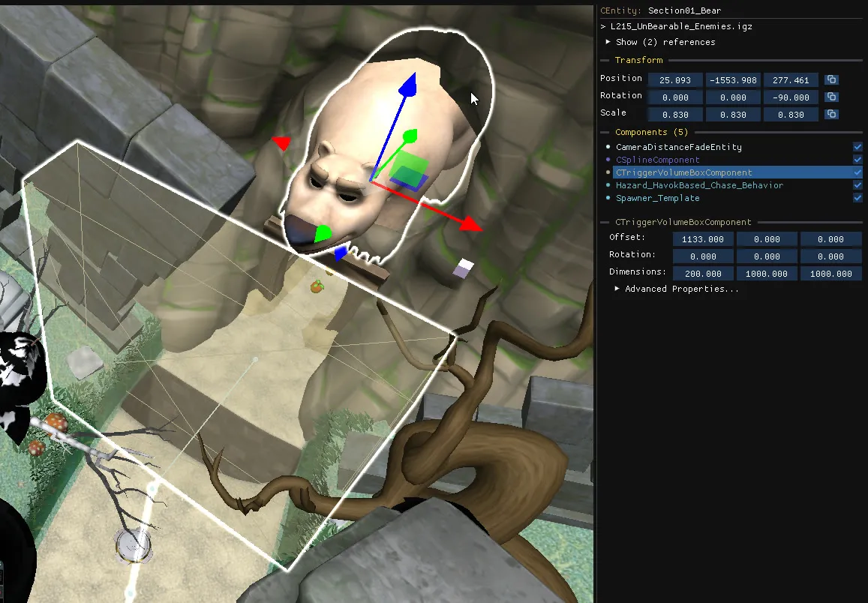Image resolution: width=868 pixels, height=603 pixels.
Task: Click the Offset X field 1133.000
Action: click(703, 239)
